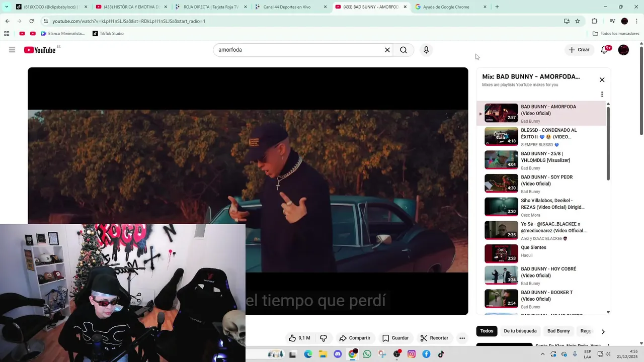Open WhatsApp from the taskbar
Image resolution: width=644 pixels, height=362 pixels.
367,354
